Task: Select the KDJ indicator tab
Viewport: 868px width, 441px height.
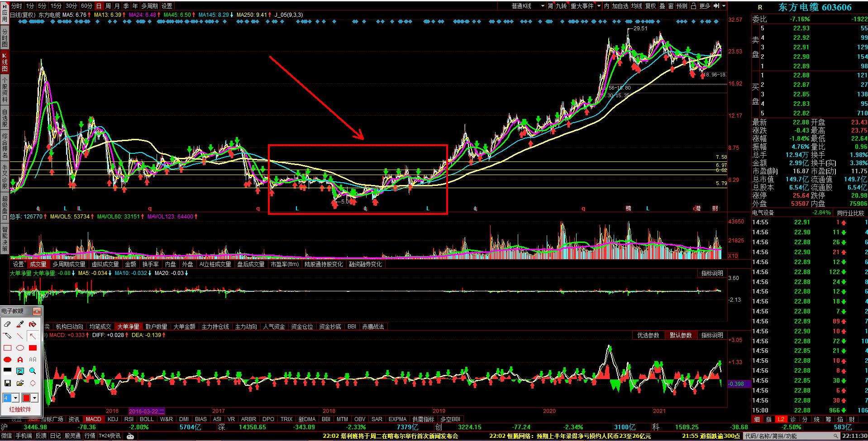Action: 113,419
